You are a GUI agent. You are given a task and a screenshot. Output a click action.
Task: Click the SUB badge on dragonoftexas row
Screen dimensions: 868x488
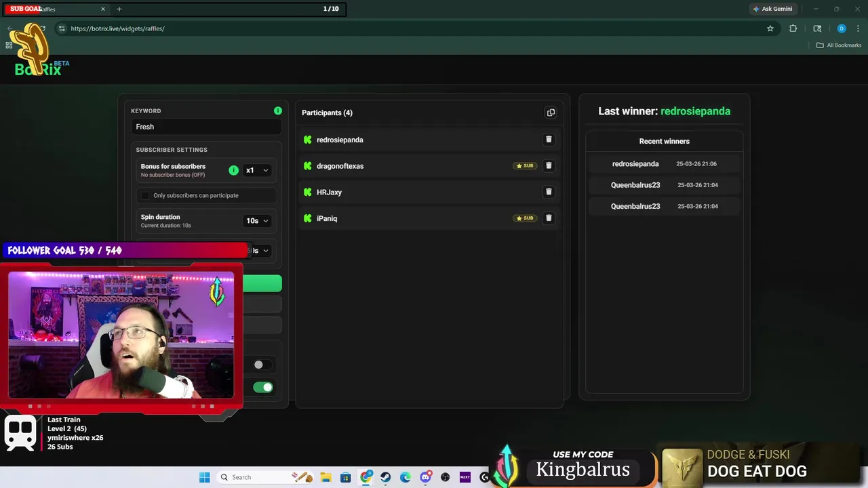tap(525, 165)
